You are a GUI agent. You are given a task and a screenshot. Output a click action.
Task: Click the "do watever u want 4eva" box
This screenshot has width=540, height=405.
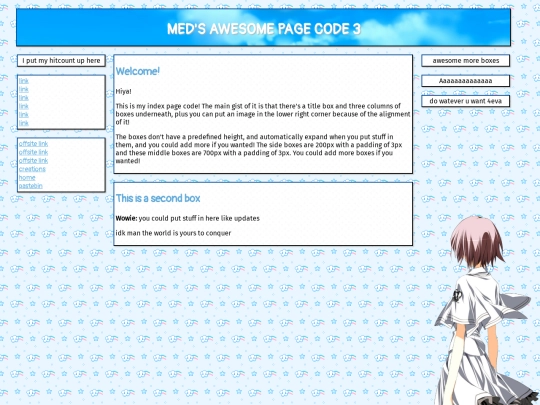[x=466, y=101]
